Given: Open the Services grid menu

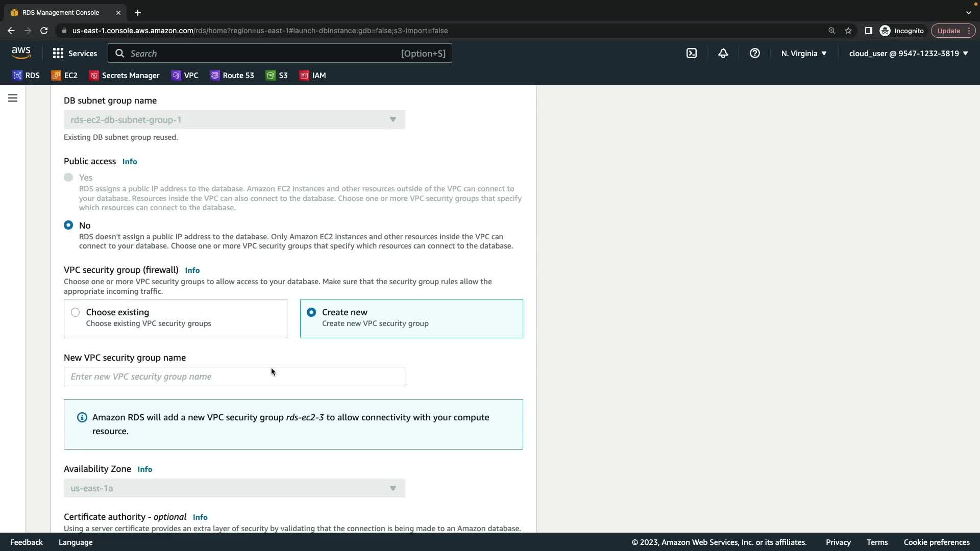Looking at the screenshot, I should coord(75,53).
